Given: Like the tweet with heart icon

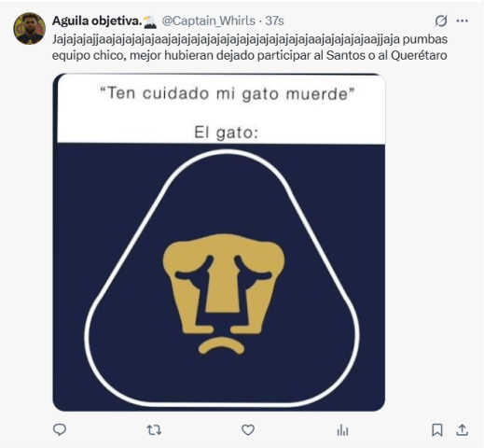Looking at the screenshot, I should [x=248, y=430].
